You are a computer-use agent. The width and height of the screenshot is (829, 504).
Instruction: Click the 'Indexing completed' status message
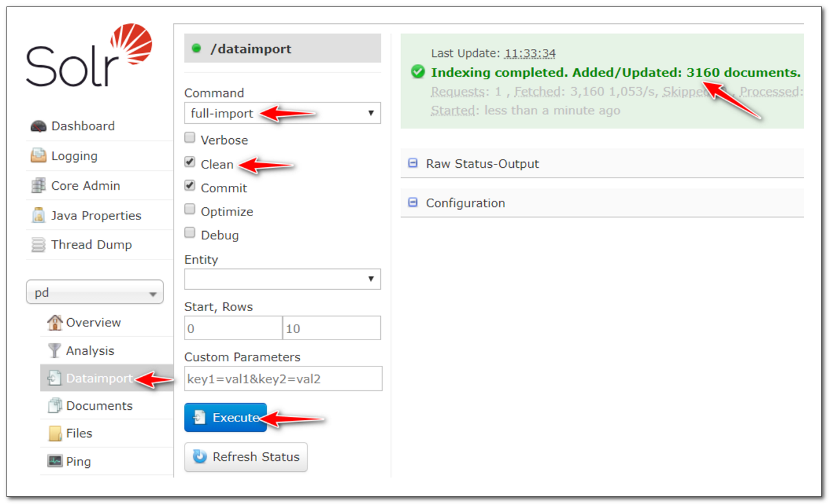coord(616,72)
